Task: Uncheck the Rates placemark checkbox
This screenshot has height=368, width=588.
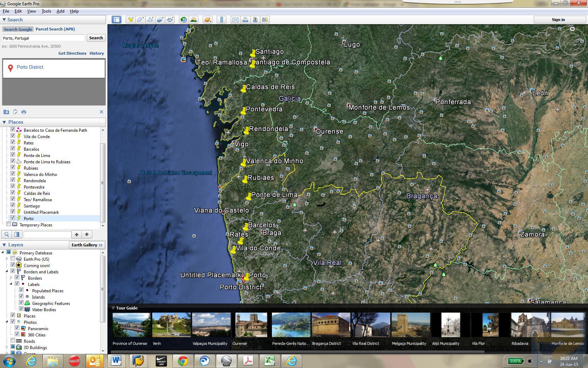Action: click(13, 142)
